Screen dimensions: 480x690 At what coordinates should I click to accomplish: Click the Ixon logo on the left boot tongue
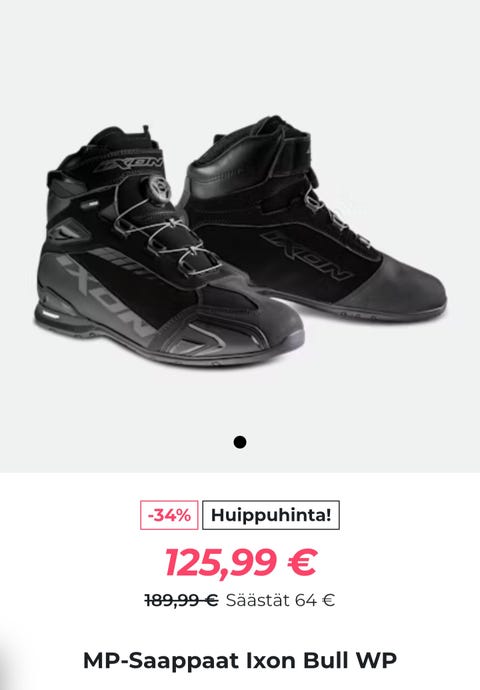[x=130, y=165]
